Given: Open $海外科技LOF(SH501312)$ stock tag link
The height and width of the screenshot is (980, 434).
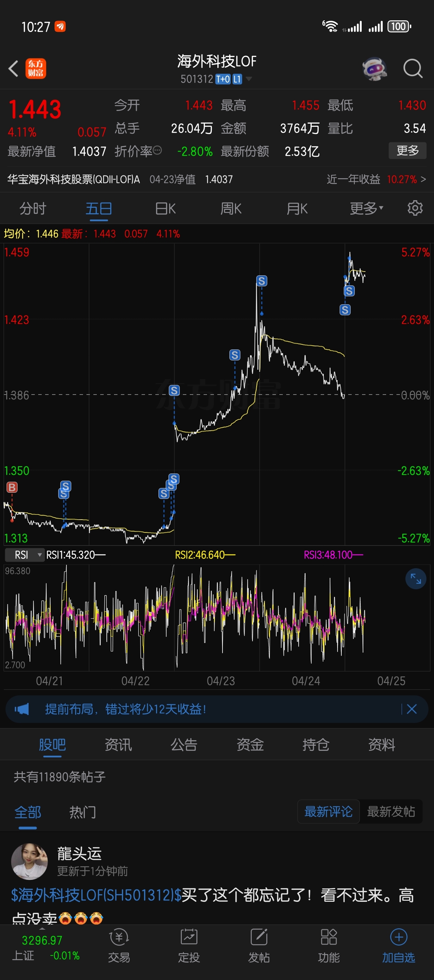Looking at the screenshot, I should coord(96,895).
